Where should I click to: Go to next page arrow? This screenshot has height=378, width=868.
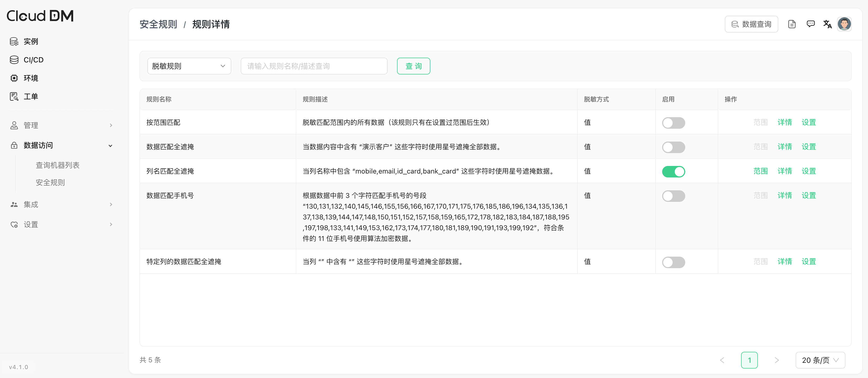777,360
